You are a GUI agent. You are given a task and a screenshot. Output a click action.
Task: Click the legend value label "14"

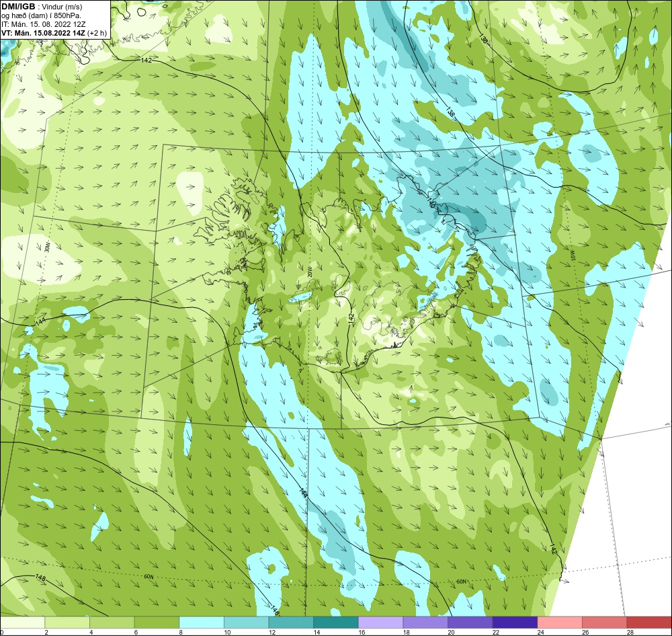[x=317, y=633]
